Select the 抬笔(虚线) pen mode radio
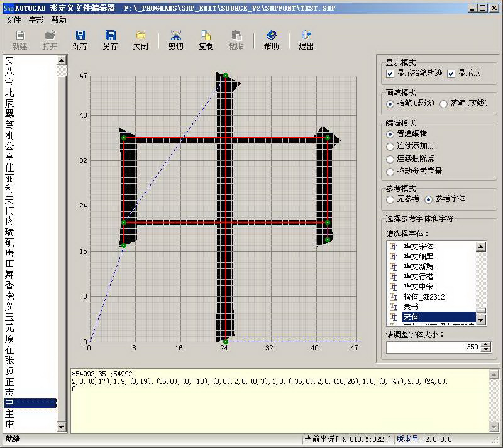503x448 pixels. pyautogui.click(x=390, y=104)
